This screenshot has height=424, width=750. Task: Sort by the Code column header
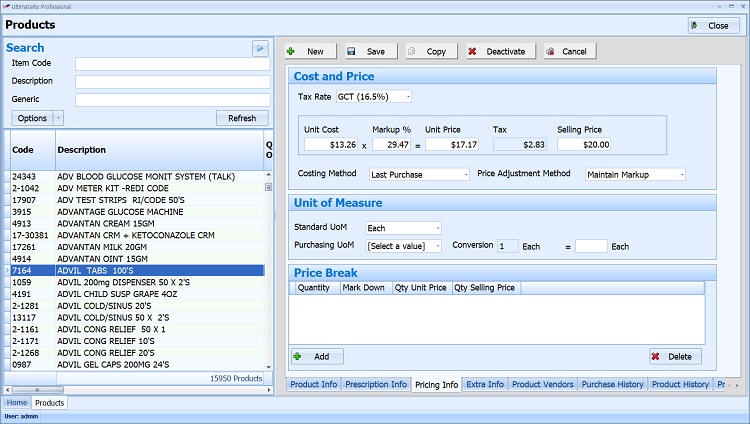tap(33, 150)
